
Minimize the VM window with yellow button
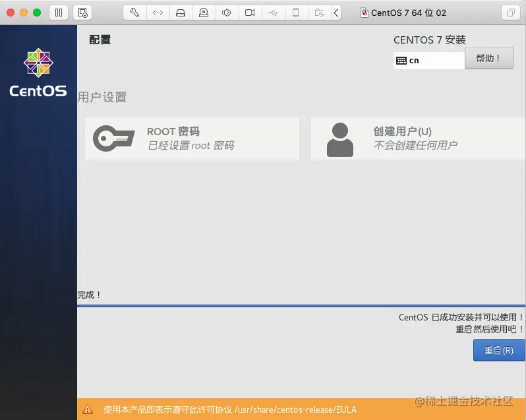pos(24,13)
